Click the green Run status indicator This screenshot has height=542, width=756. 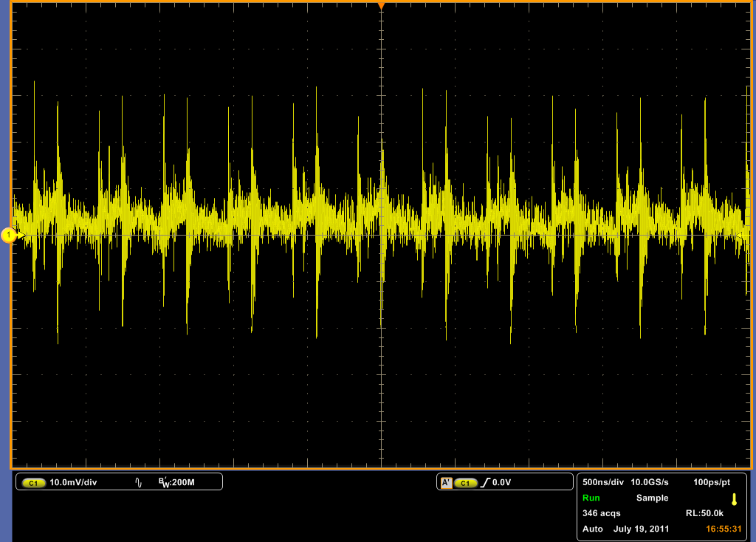[591, 498]
